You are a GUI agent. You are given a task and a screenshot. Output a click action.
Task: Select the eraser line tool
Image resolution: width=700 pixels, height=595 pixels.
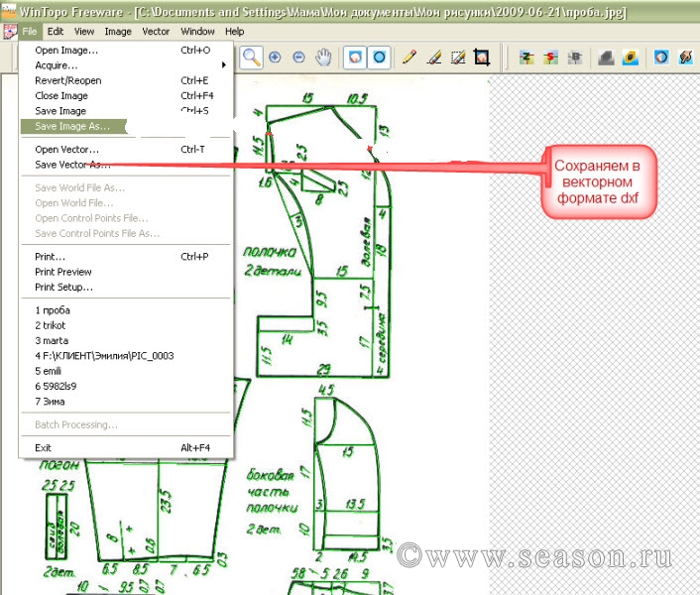[x=434, y=58]
